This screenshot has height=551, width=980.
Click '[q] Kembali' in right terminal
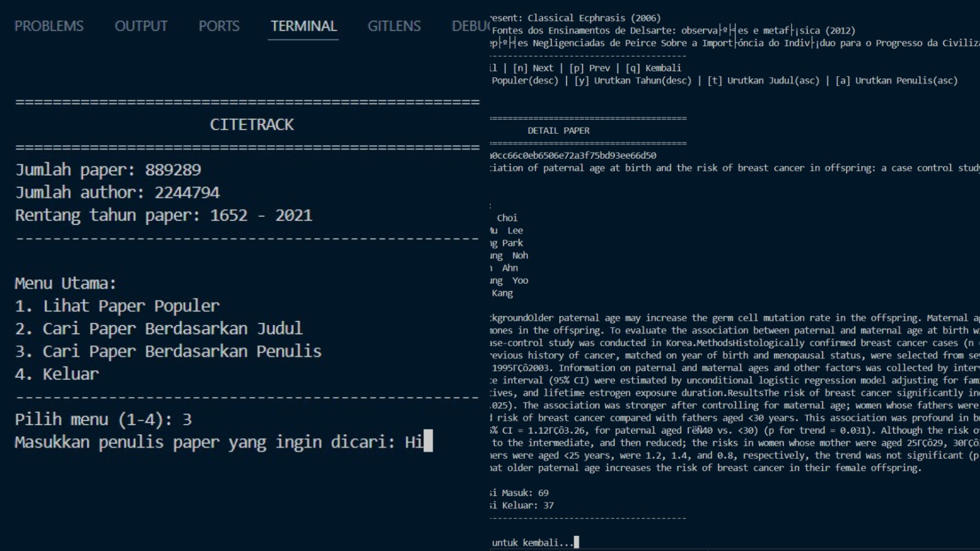[x=653, y=68]
